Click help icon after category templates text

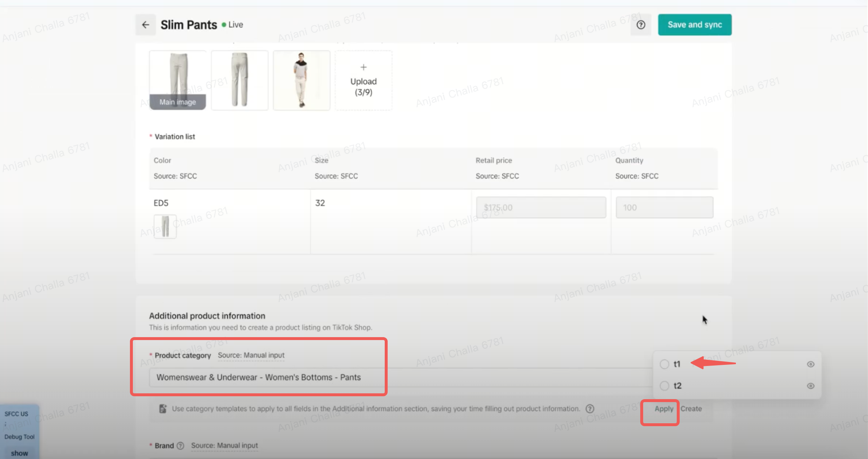tap(589, 409)
